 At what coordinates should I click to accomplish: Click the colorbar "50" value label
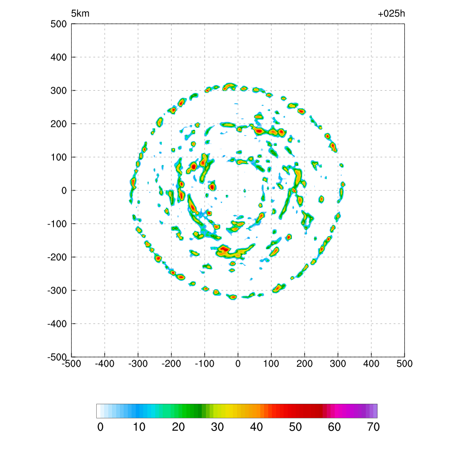[x=295, y=427]
